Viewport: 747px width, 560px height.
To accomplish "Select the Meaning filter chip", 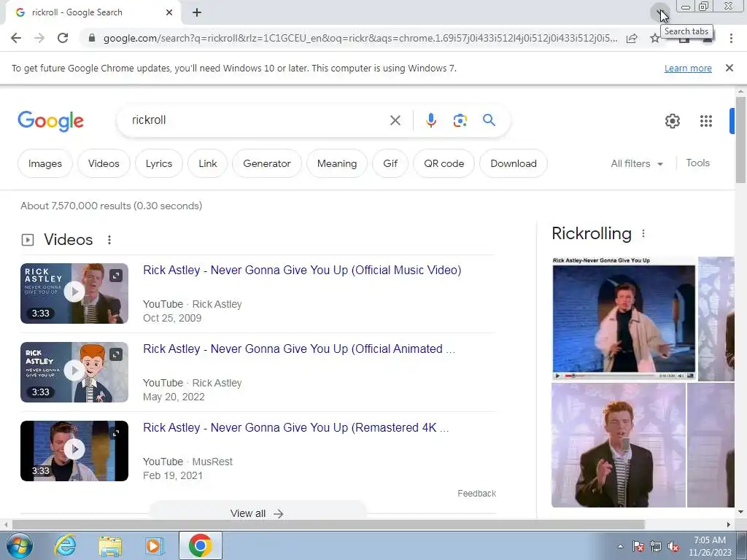I will coord(337,163).
